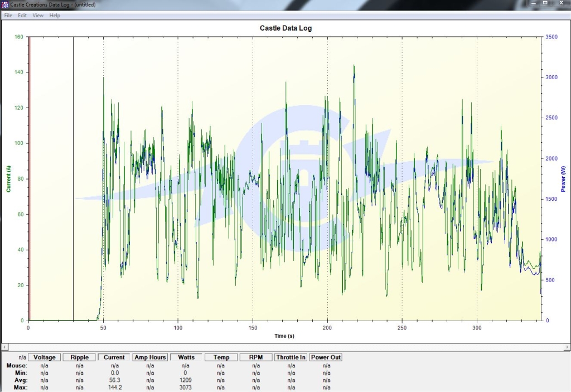Click the Min row label
The height and width of the screenshot is (392, 571).
21,372
